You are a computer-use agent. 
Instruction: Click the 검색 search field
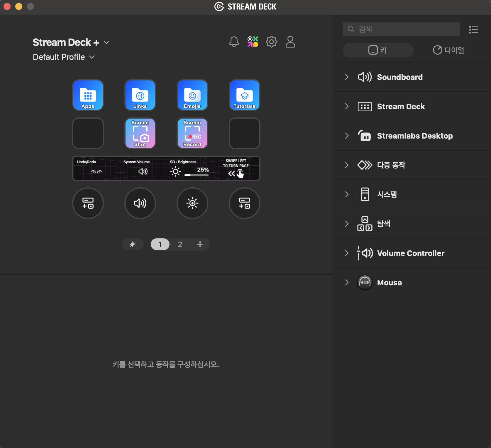point(401,29)
